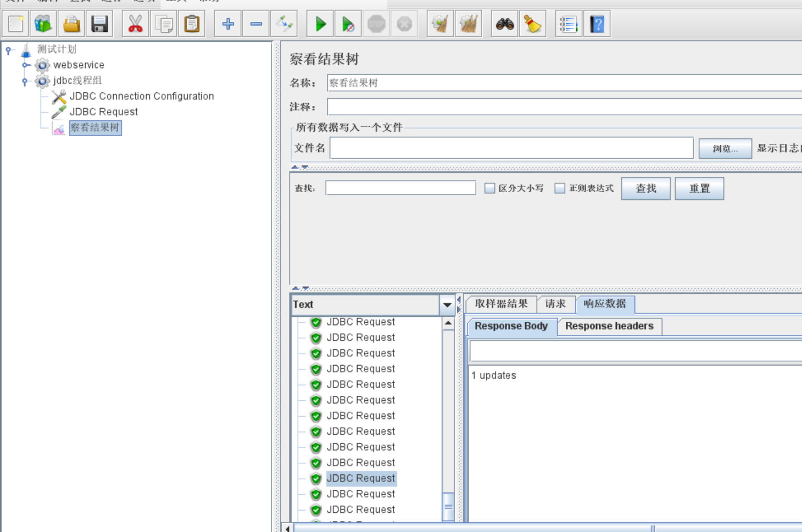Click the Copy icon in toolbar
This screenshot has width=802, height=532.
[164, 24]
